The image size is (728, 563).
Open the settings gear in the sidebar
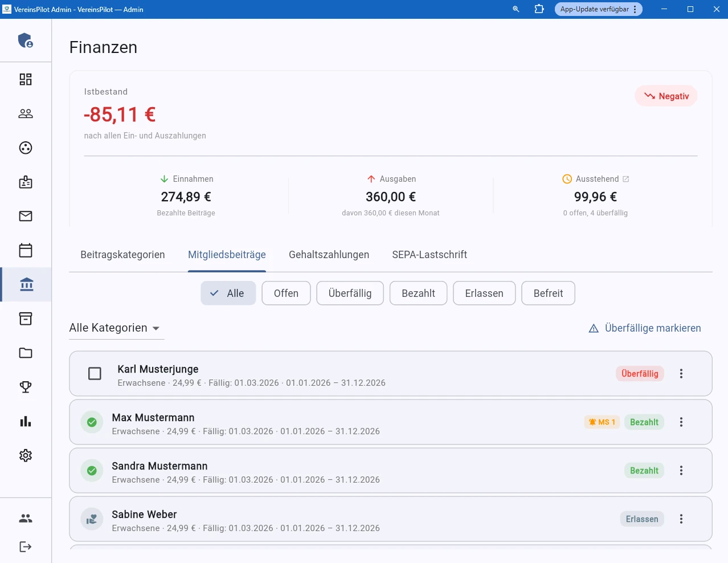click(x=25, y=455)
